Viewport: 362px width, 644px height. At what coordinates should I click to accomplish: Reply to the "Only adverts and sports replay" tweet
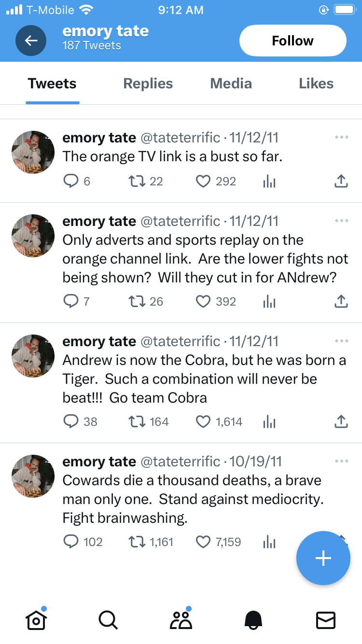click(71, 302)
